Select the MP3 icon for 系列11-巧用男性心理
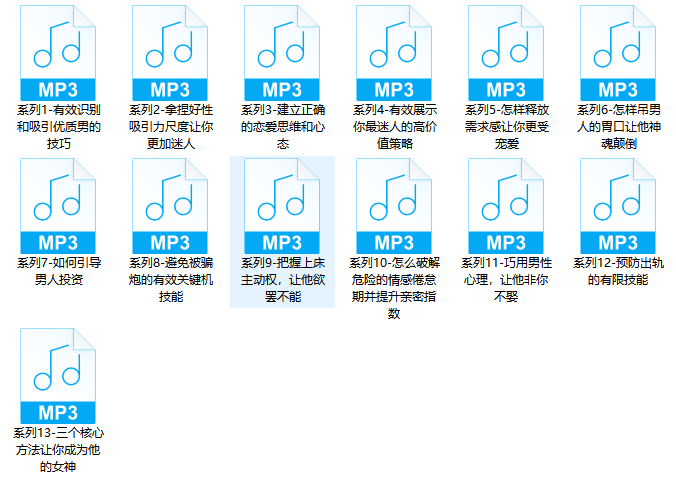676x494 pixels. click(506, 206)
